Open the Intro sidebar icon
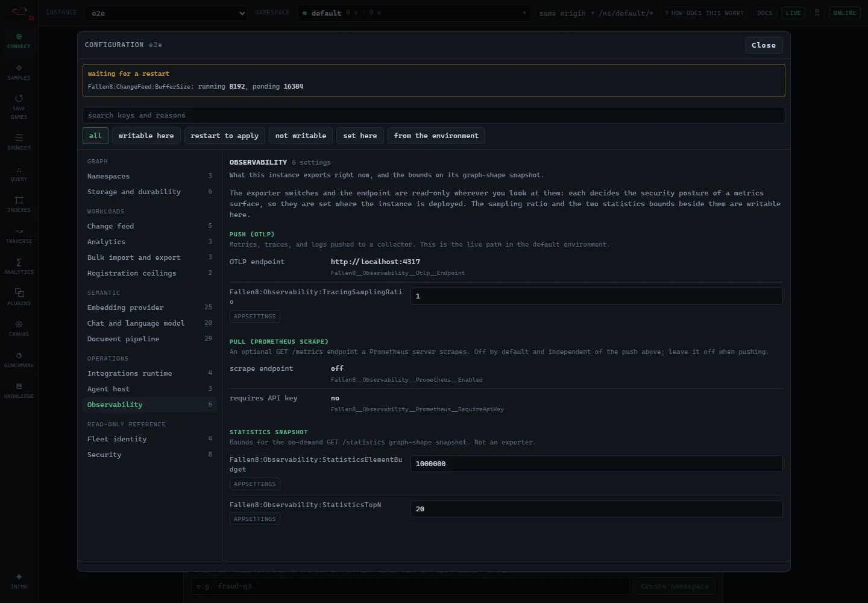868x603 pixels. click(19, 581)
